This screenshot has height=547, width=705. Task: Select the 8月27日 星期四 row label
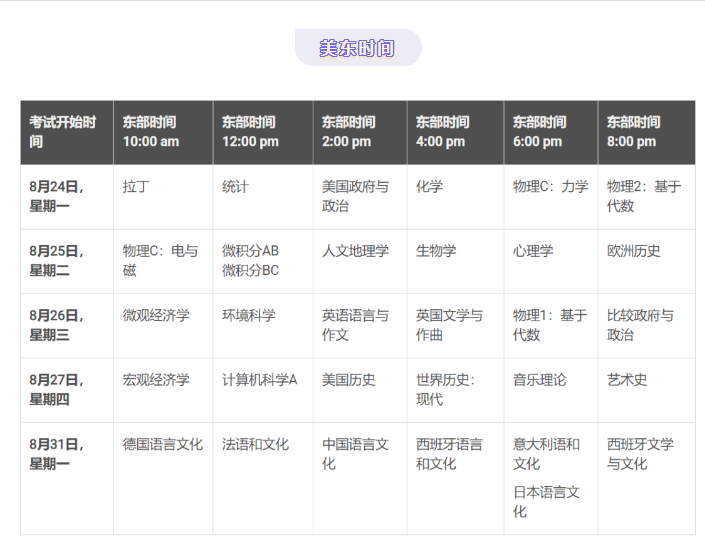(x=57, y=389)
